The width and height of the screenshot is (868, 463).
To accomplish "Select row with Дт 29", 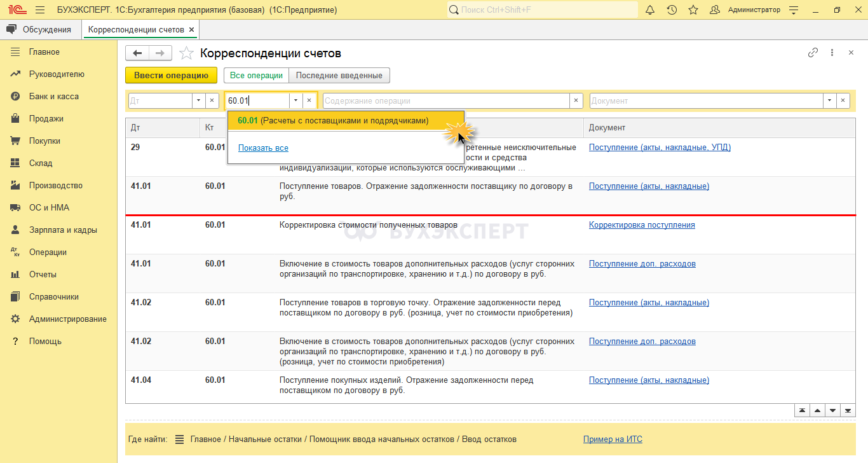I will tap(491, 157).
